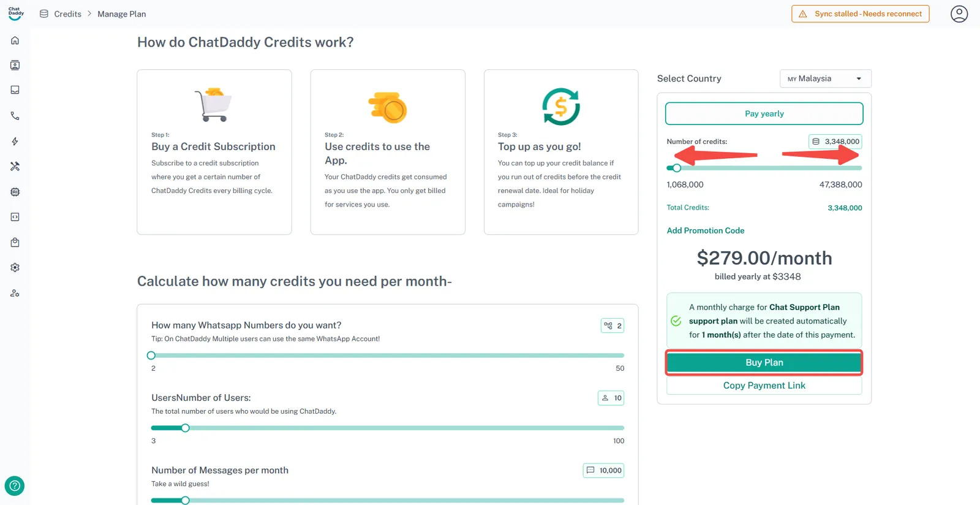
Task: Open the Help question mark button
Action: [x=15, y=486]
